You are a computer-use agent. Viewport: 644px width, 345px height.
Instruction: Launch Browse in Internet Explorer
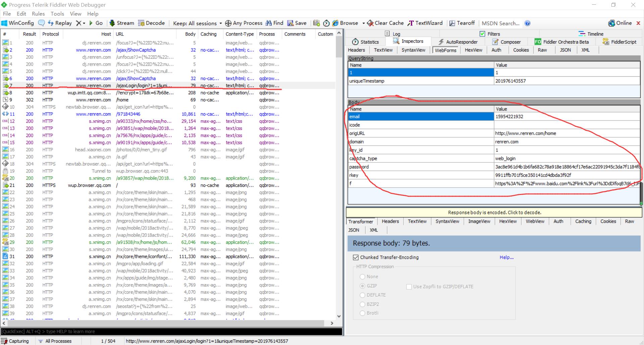coord(345,23)
